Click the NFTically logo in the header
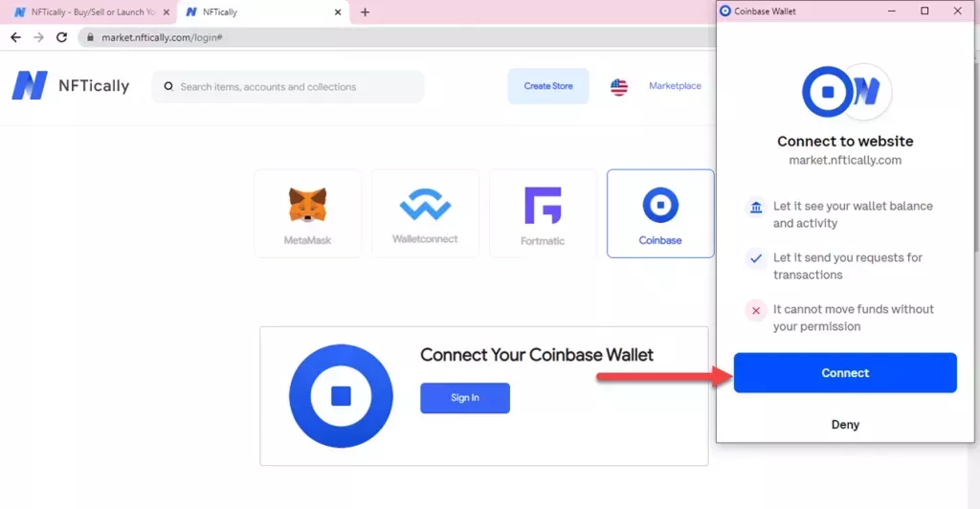 point(71,85)
